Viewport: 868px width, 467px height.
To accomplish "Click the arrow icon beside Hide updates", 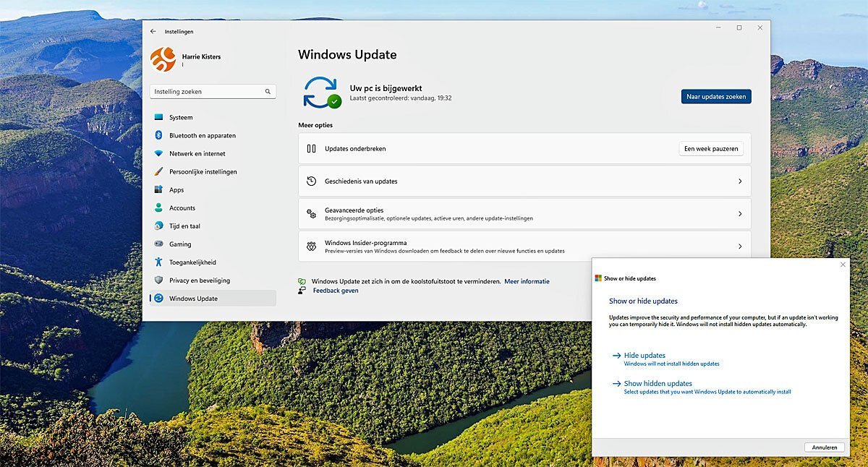I will click(616, 356).
